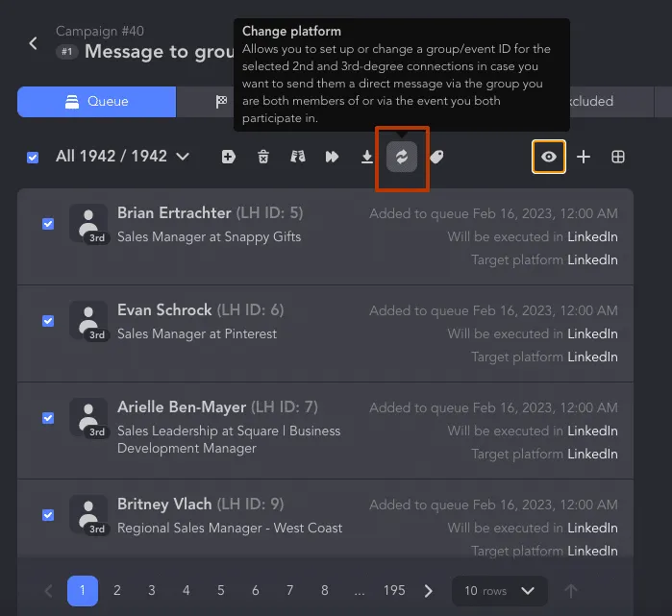Toggle the select-all checkbox beside All 1942
The image size is (672, 616).
click(x=33, y=158)
